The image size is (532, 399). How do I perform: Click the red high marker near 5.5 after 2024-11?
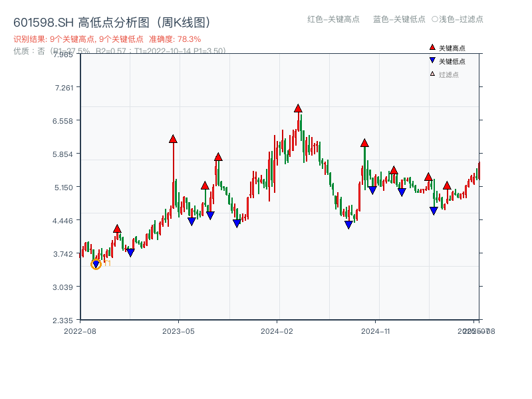point(394,170)
